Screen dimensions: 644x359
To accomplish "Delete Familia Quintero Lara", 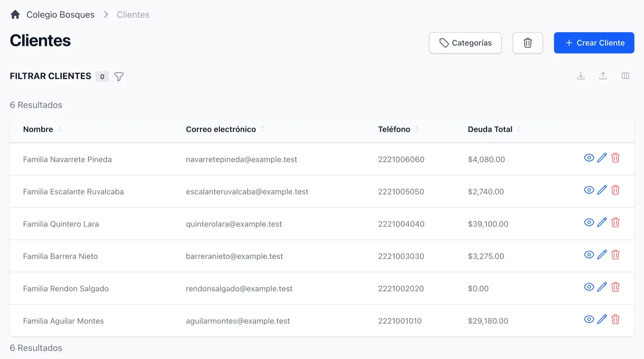I will pyautogui.click(x=616, y=222).
